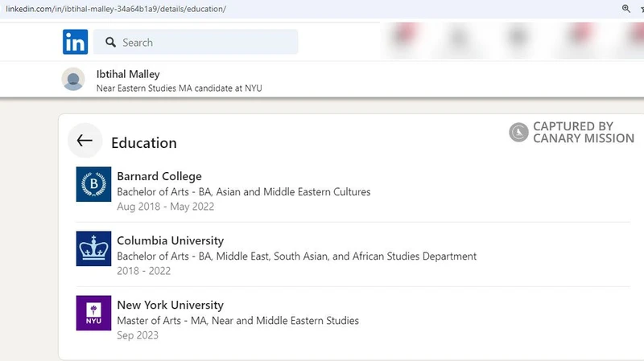Go back using the Education arrow
644x361 pixels.
[85, 141]
